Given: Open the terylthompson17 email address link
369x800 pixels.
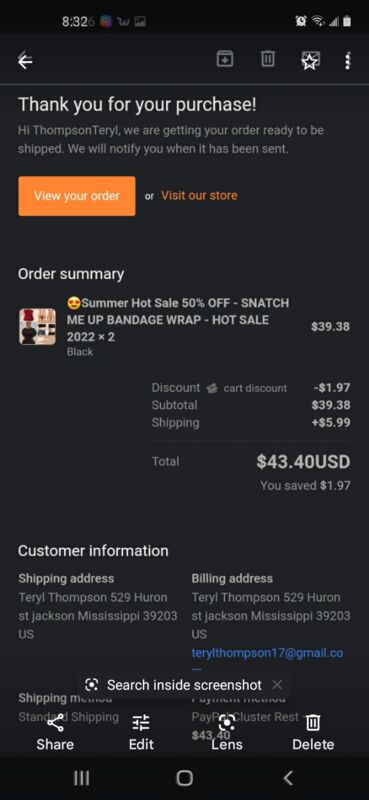Looking at the screenshot, I should 267,653.
